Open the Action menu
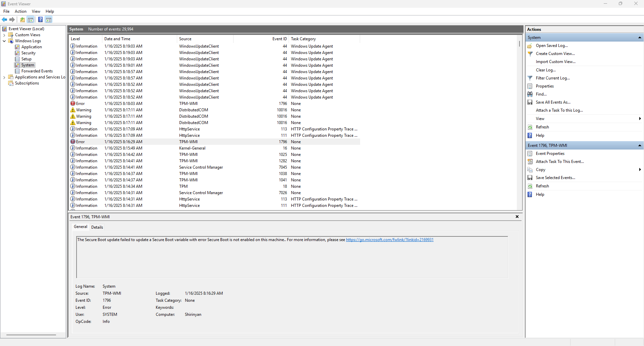644x346 pixels. coord(20,11)
